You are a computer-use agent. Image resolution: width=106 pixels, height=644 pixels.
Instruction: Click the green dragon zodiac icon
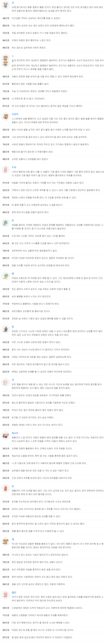(x=6, y=223)
